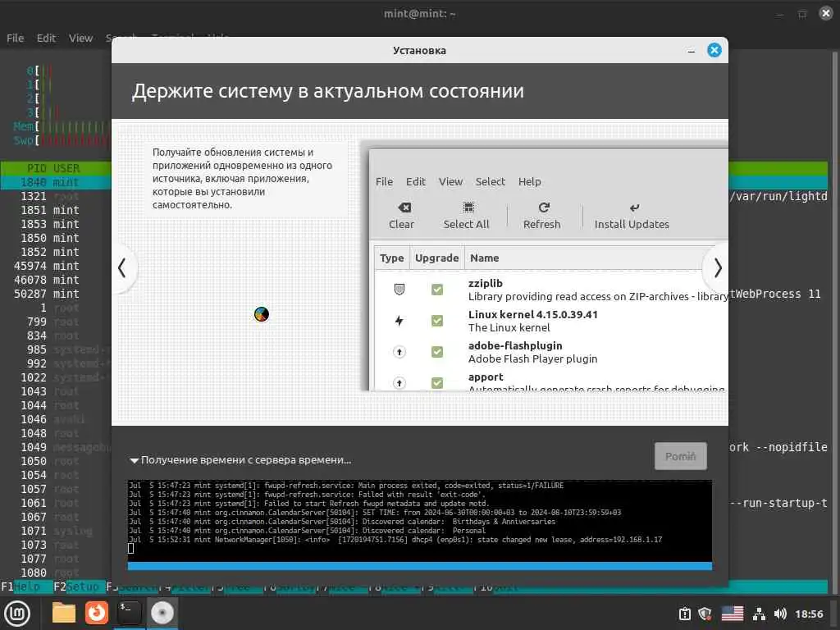Image resolution: width=840 pixels, height=630 pixels.
Task: Click the USER column header in htop
Action: point(66,168)
